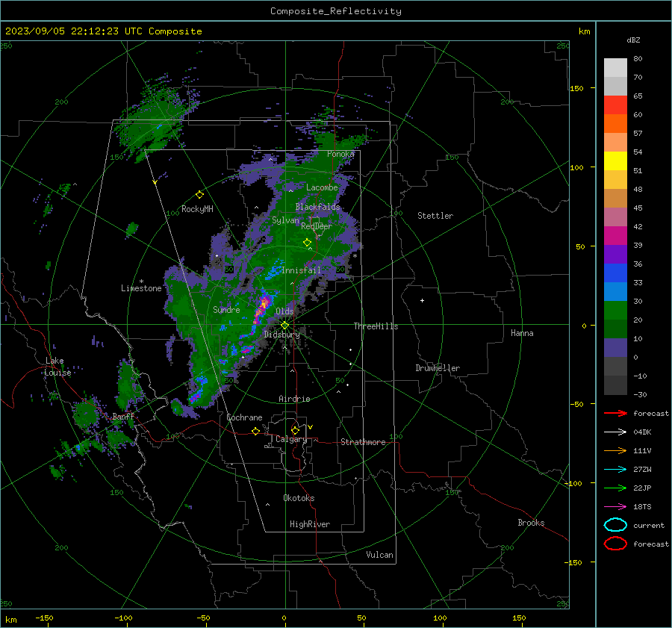Click the Banff label
This screenshot has width=672, height=628.
pos(123,416)
